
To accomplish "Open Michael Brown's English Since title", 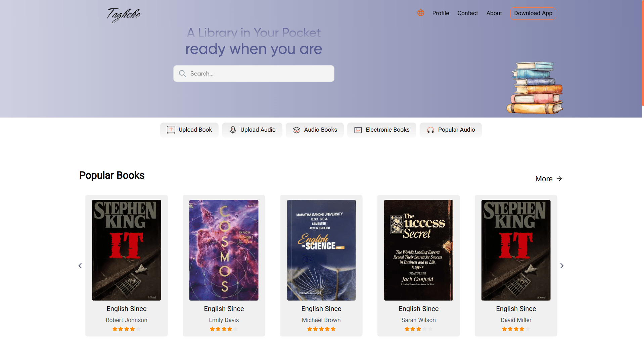I will tap(321, 309).
